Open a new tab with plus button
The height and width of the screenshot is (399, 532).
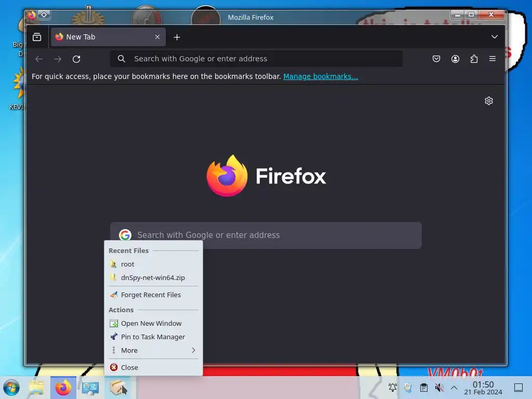point(177,37)
